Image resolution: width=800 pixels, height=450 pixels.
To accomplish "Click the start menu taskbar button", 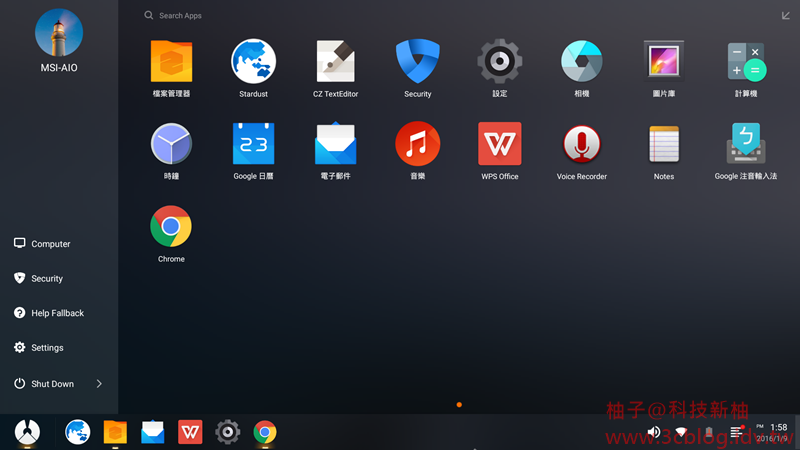I will pyautogui.click(x=27, y=432).
